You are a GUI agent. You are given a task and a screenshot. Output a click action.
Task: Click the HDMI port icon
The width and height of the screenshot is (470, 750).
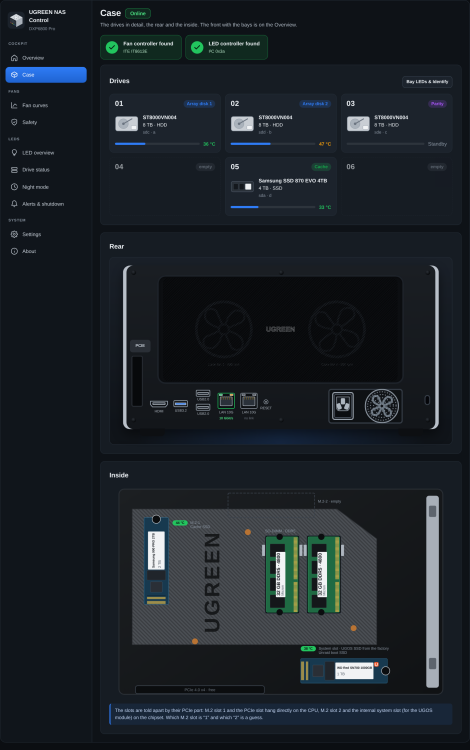coord(159,404)
